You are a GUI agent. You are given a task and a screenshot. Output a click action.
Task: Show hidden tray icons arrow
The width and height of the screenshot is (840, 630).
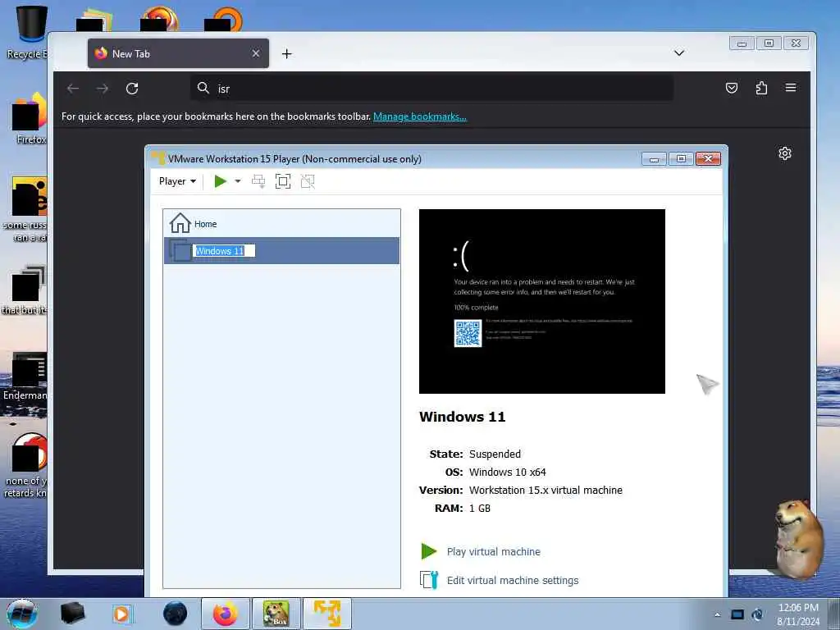click(717, 614)
